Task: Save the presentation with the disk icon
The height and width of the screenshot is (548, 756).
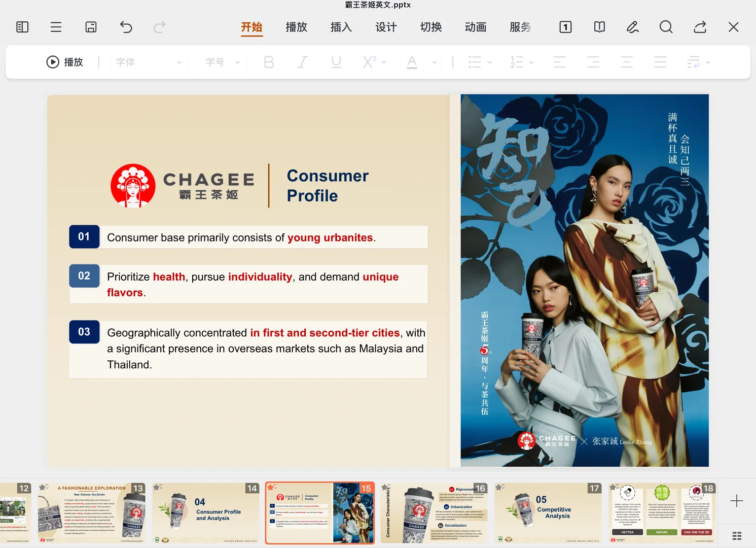Action: point(91,27)
